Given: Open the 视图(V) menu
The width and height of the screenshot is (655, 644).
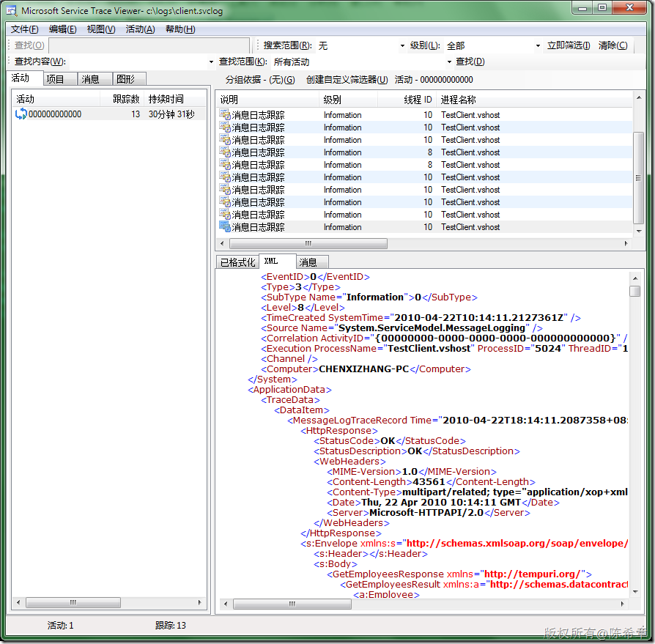Looking at the screenshot, I should pyautogui.click(x=101, y=29).
